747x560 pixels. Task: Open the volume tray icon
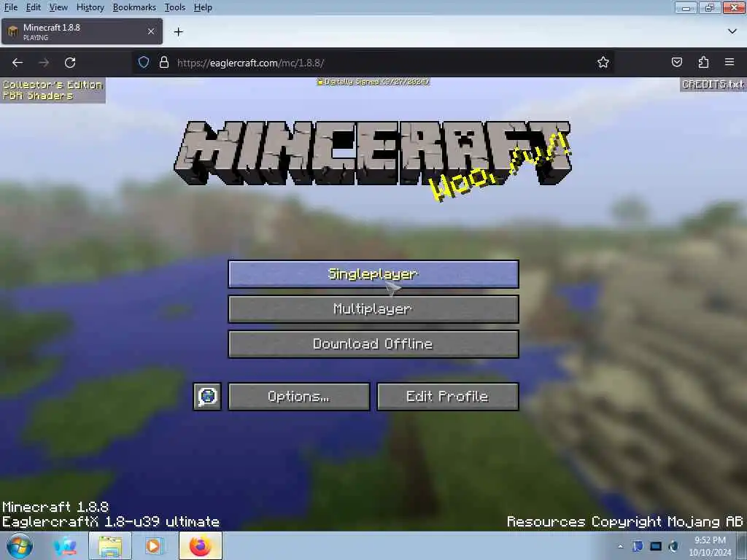tap(673, 546)
